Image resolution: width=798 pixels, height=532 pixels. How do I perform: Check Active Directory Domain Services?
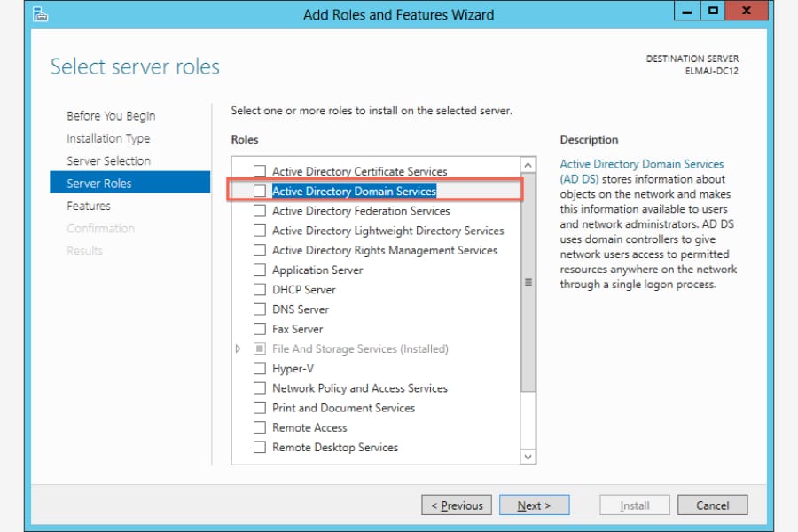pos(260,191)
